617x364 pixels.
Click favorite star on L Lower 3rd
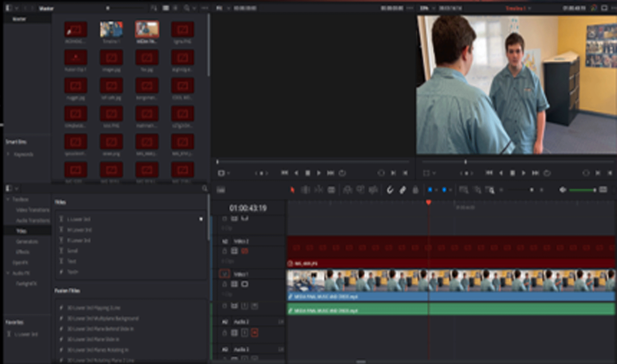pos(201,219)
